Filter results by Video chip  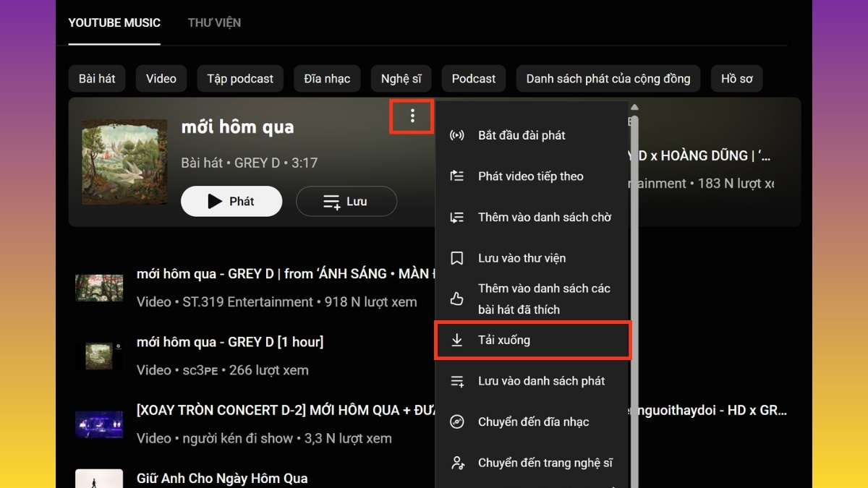pyautogui.click(x=161, y=79)
